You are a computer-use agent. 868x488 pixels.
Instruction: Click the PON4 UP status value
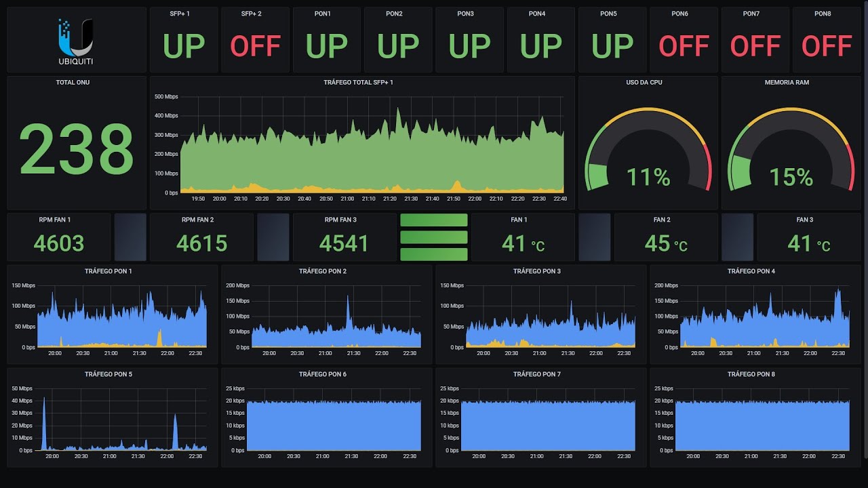coord(541,46)
